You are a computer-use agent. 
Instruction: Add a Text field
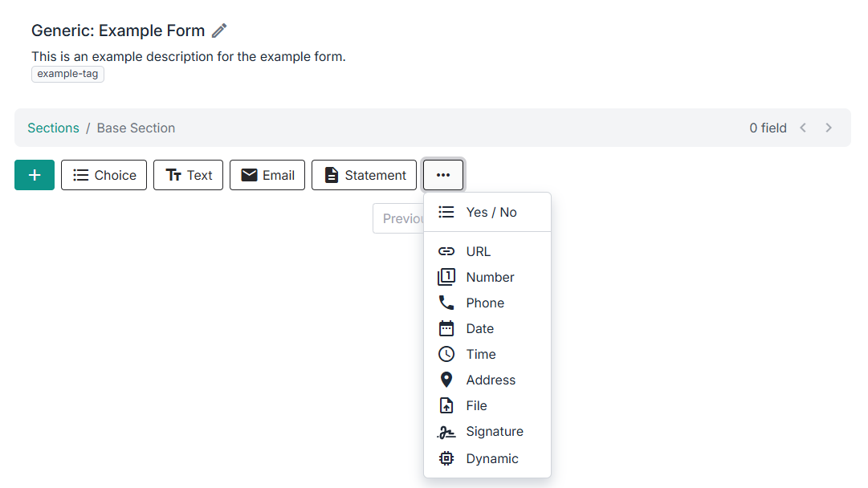188,175
